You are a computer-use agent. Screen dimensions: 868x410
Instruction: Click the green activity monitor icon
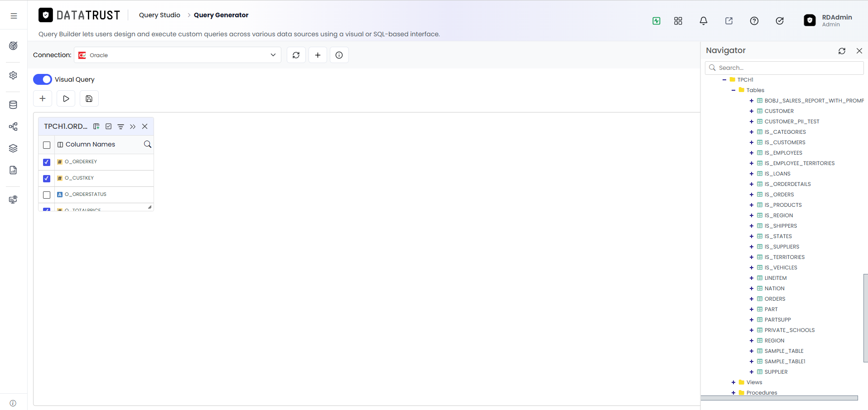656,21
